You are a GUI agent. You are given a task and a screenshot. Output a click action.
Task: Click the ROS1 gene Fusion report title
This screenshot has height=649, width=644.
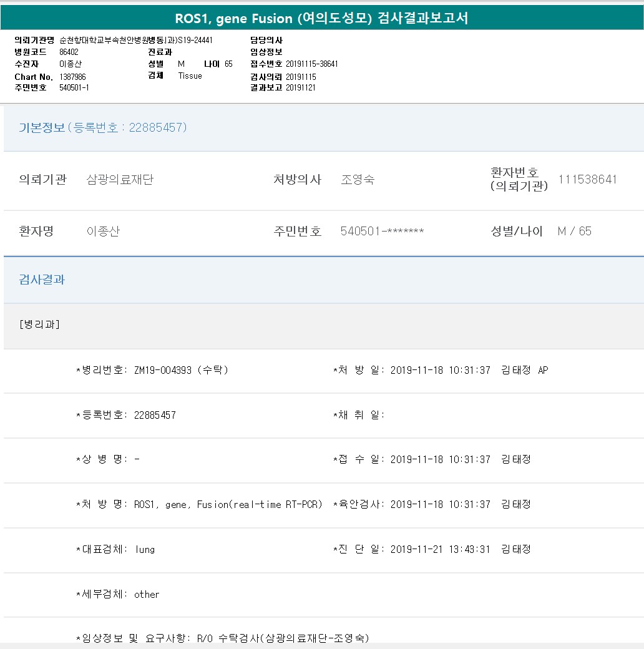pyautogui.click(x=321, y=19)
